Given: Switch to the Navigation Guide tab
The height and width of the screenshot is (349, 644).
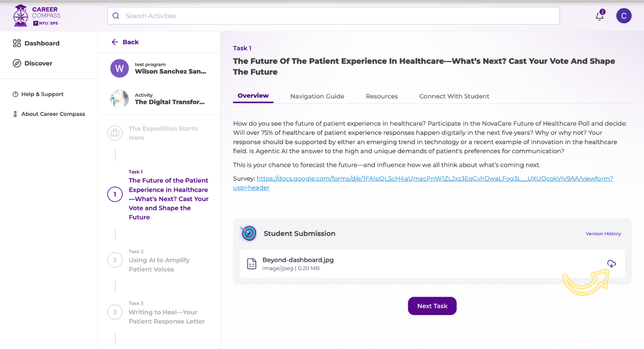Looking at the screenshot, I should 317,96.
